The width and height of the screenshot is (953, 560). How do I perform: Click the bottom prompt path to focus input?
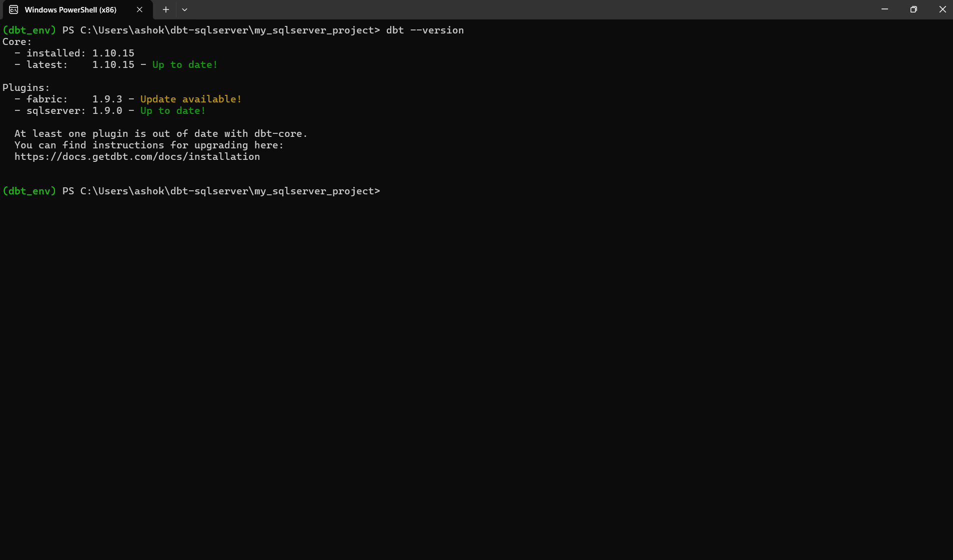pos(230,191)
